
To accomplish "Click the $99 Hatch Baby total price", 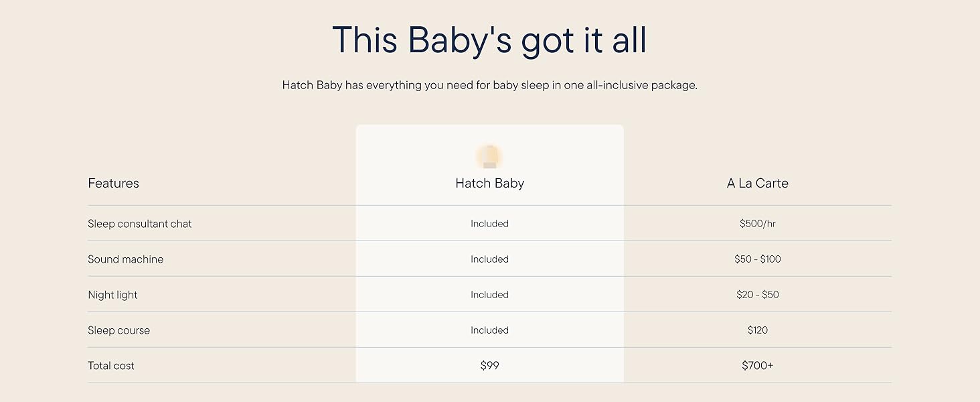I will tap(489, 366).
